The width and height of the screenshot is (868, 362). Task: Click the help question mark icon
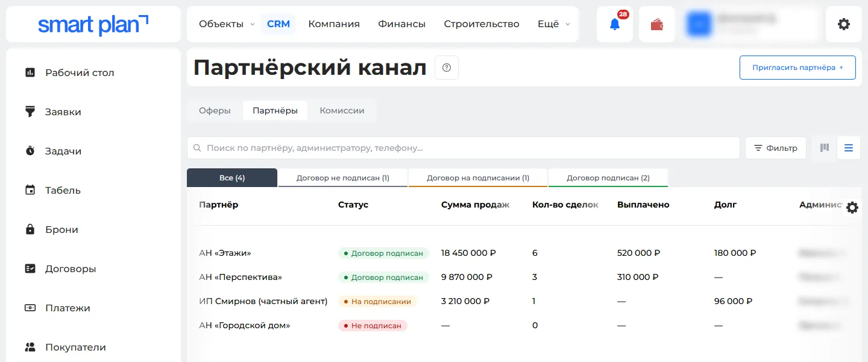coord(447,68)
